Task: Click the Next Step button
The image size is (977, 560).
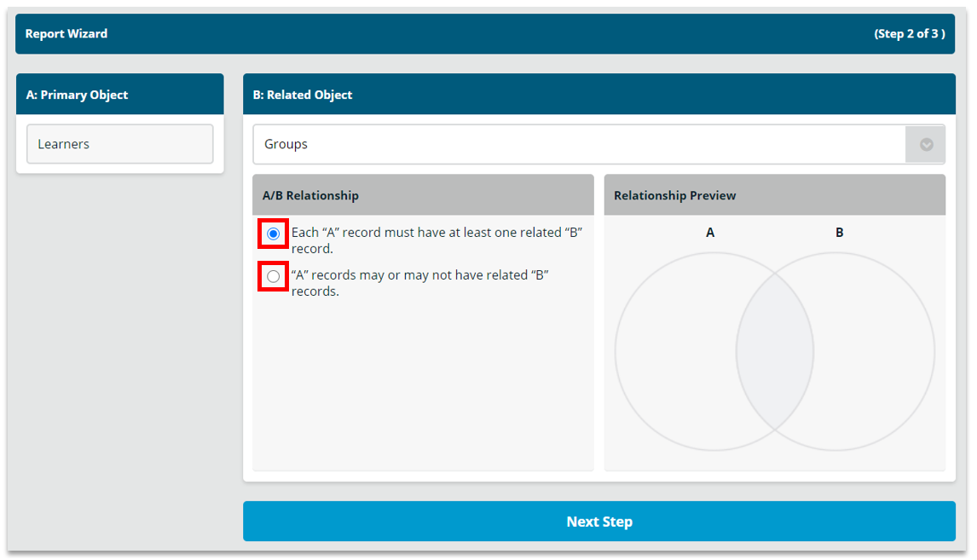Action: click(598, 522)
